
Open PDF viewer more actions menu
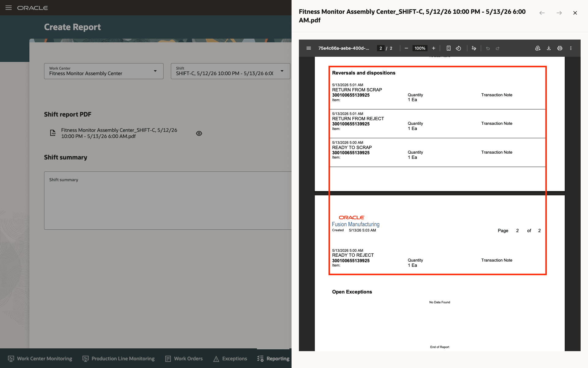(x=571, y=48)
